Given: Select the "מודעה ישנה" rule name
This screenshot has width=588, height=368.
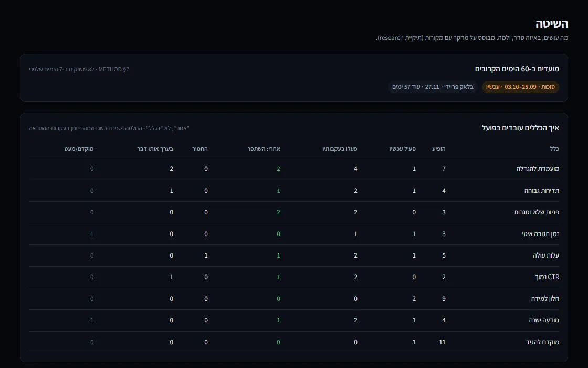Looking at the screenshot, I should click(x=544, y=320).
